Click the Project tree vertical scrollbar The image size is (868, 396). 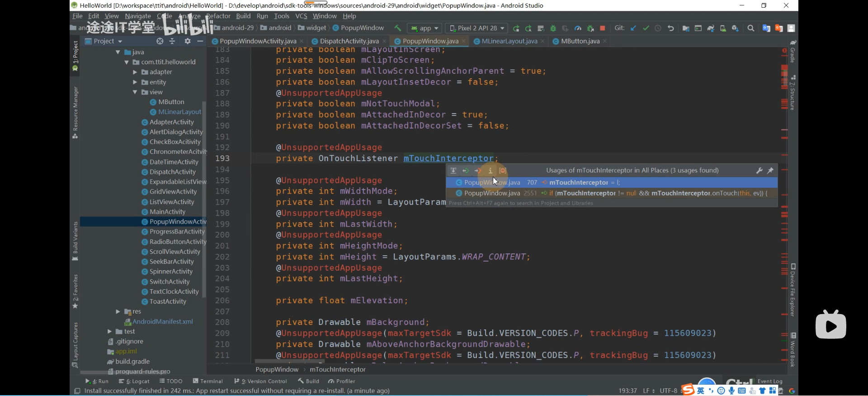click(x=204, y=199)
